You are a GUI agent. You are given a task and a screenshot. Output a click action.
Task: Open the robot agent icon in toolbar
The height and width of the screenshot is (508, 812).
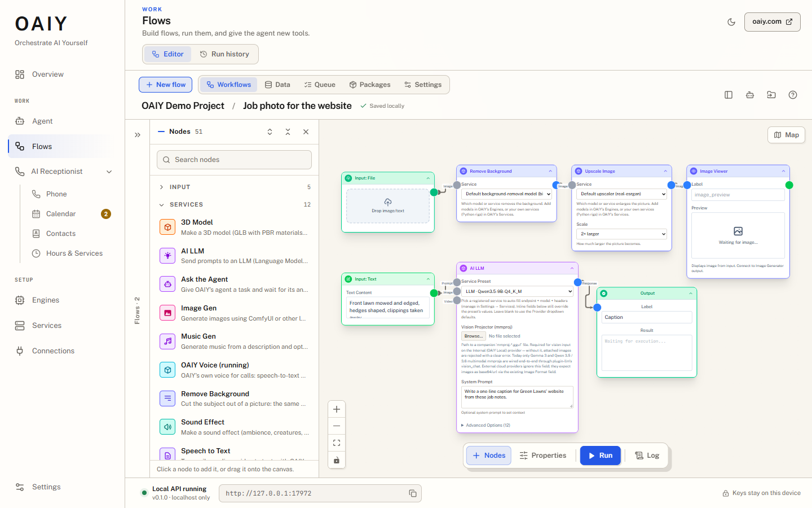750,95
